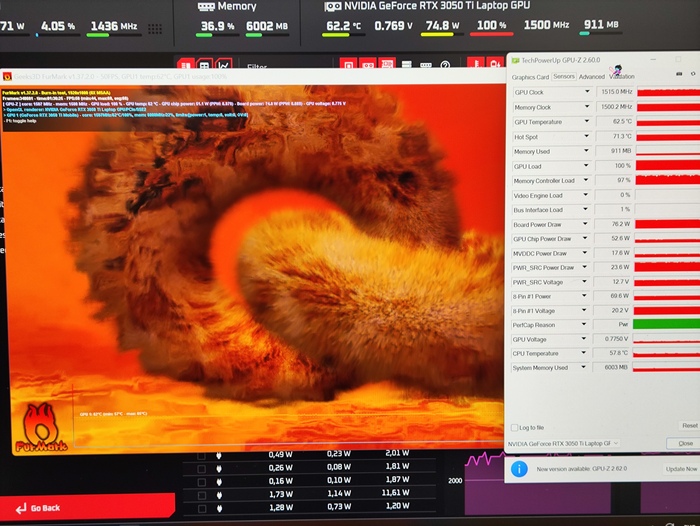Select the table view icon left of Filter

point(204,65)
